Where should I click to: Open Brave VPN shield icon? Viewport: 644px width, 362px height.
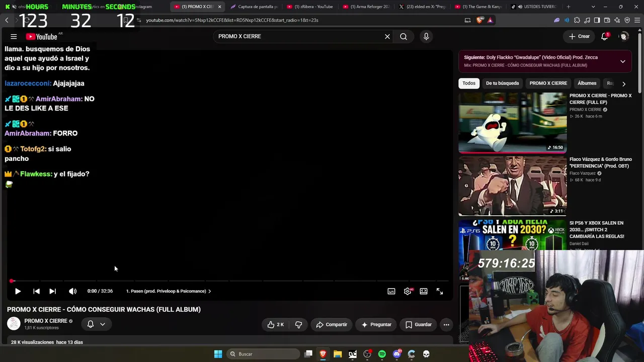pyautogui.click(x=627, y=20)
